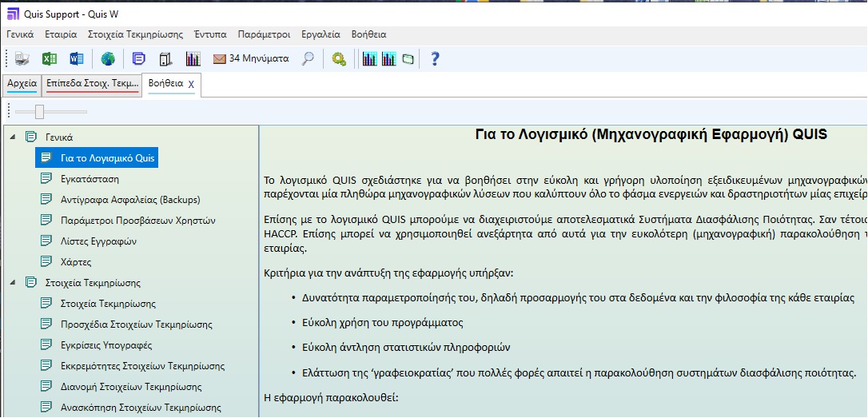Open Αντίγραφα Ασφαλείας (Backups) topic
Viewport: 868px width, 418px height.
(130, 199)
